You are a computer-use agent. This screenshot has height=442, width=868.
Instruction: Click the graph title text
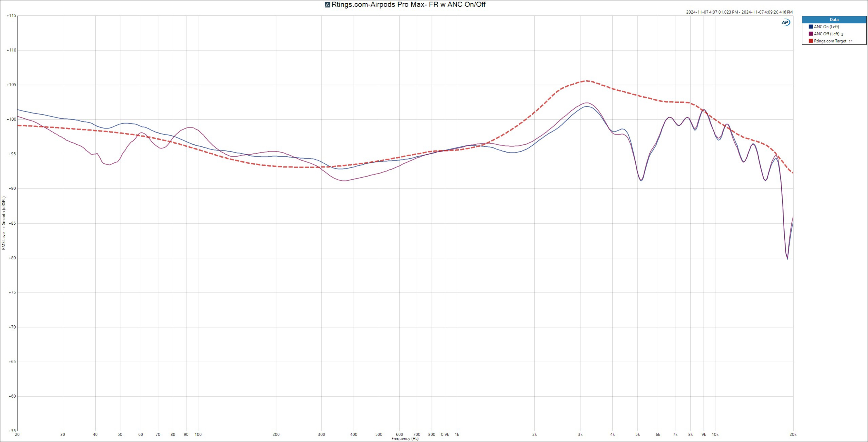(408, 4)
